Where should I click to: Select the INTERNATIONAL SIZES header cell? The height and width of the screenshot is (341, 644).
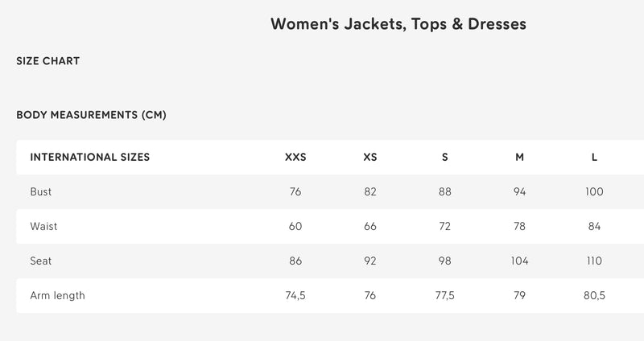[x=89, y=158]
